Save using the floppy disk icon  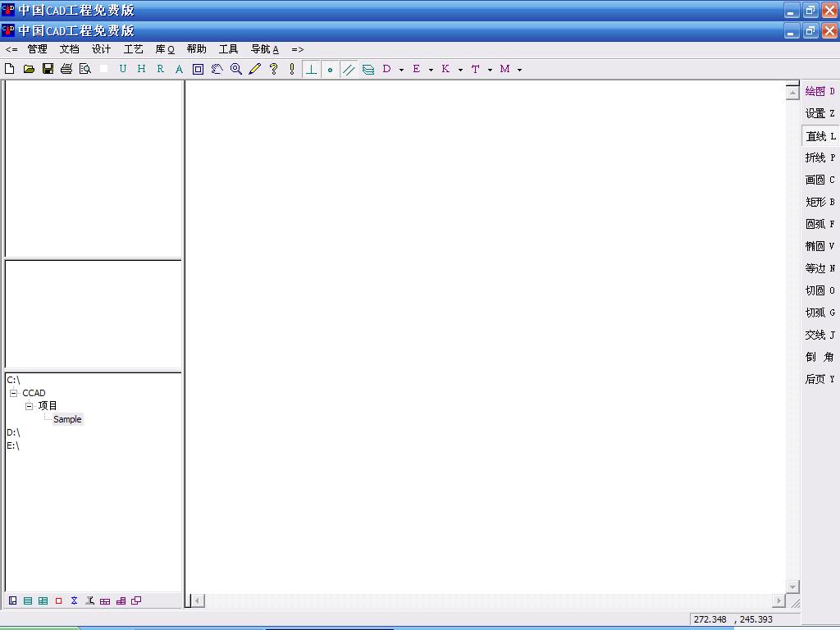(48, 69)
